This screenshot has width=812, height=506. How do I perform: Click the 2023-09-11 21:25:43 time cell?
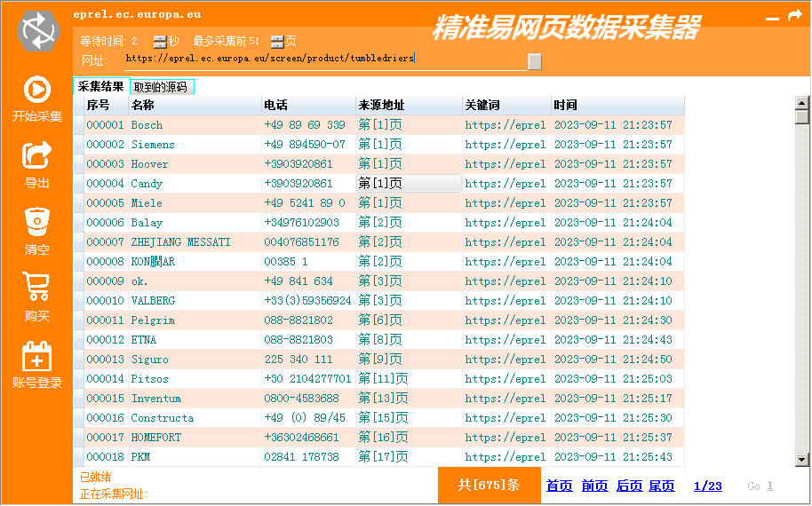point(617,457)
